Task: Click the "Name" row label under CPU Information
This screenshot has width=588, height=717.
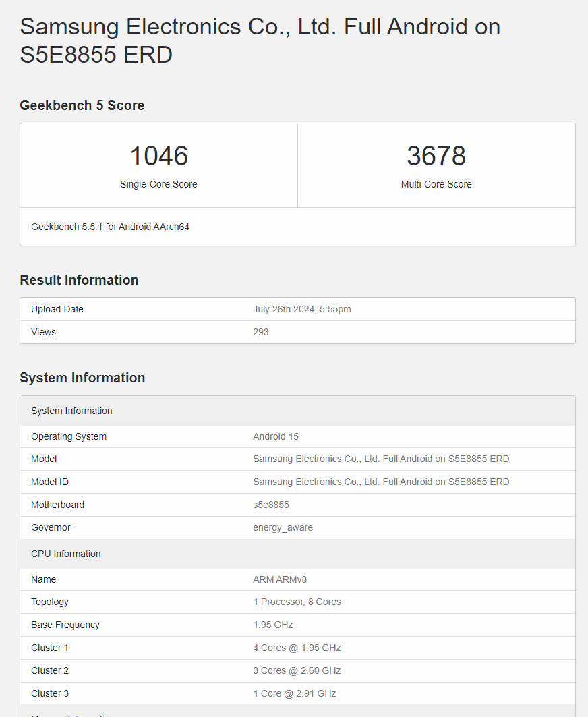Action: [43, 579]
